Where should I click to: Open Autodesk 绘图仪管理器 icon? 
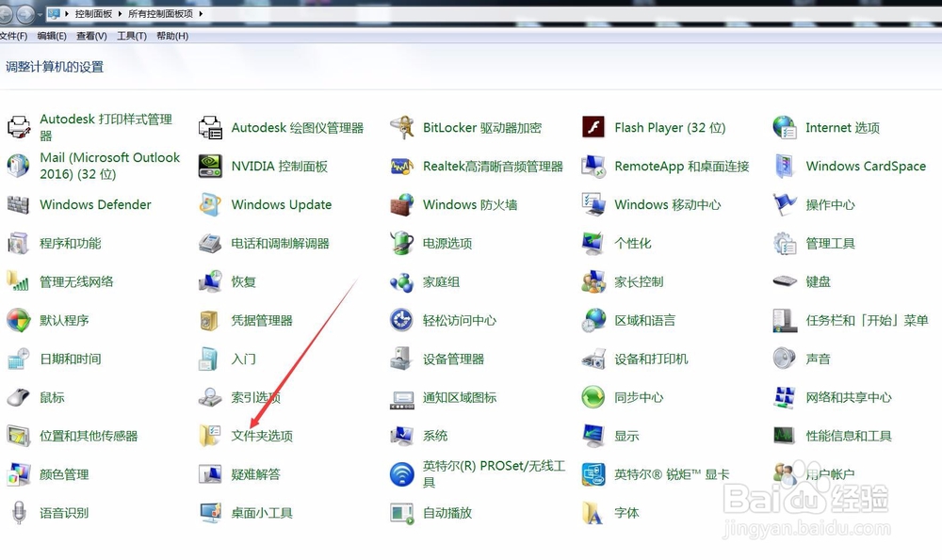(210, 127)
